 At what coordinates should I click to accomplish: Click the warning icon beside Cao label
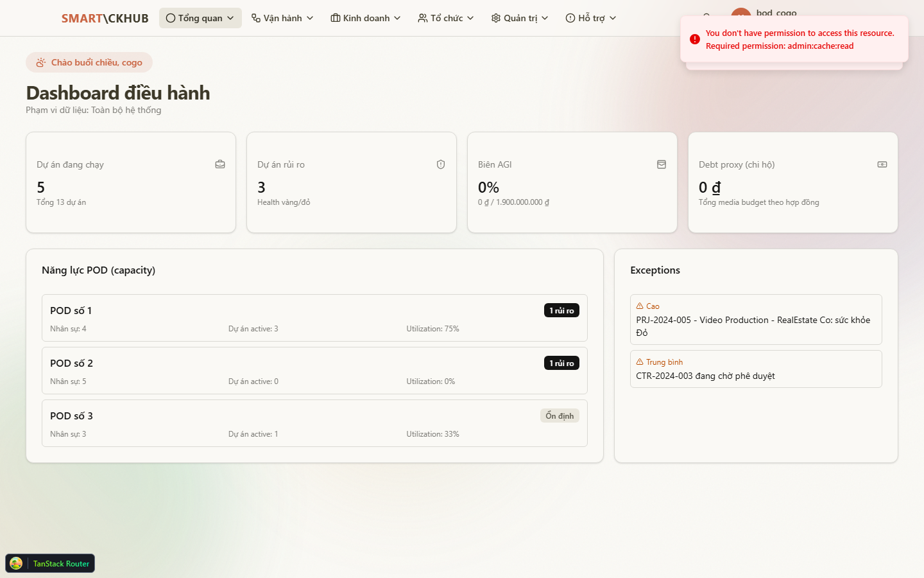point(639,306)
